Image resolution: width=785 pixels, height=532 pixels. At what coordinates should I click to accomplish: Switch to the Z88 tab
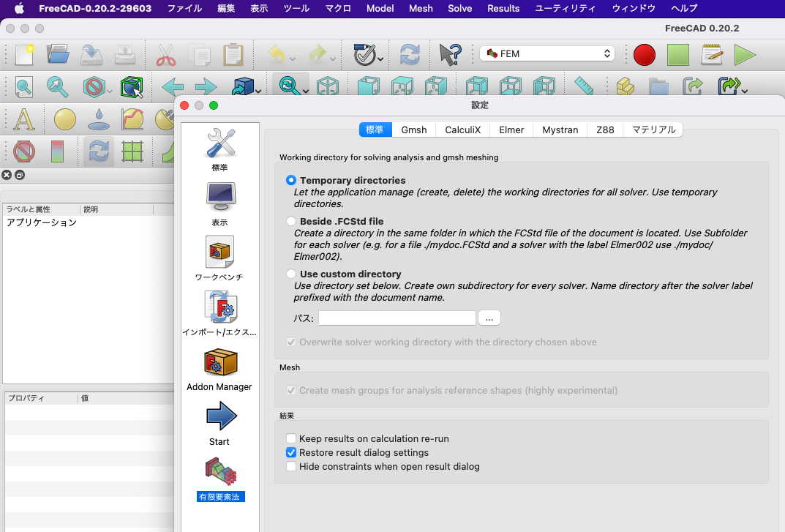click(x=605, y=130)
